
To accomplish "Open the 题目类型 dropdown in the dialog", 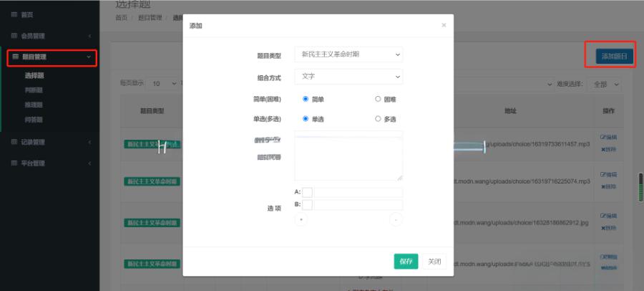I will 348,54.
